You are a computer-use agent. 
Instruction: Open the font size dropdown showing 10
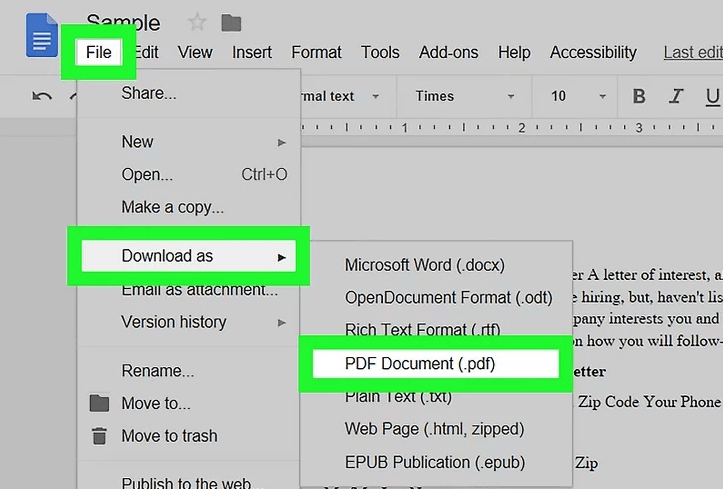point(578,96)
